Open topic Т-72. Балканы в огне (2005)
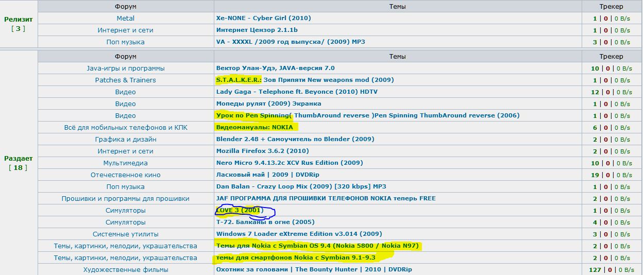 [265, 222]
